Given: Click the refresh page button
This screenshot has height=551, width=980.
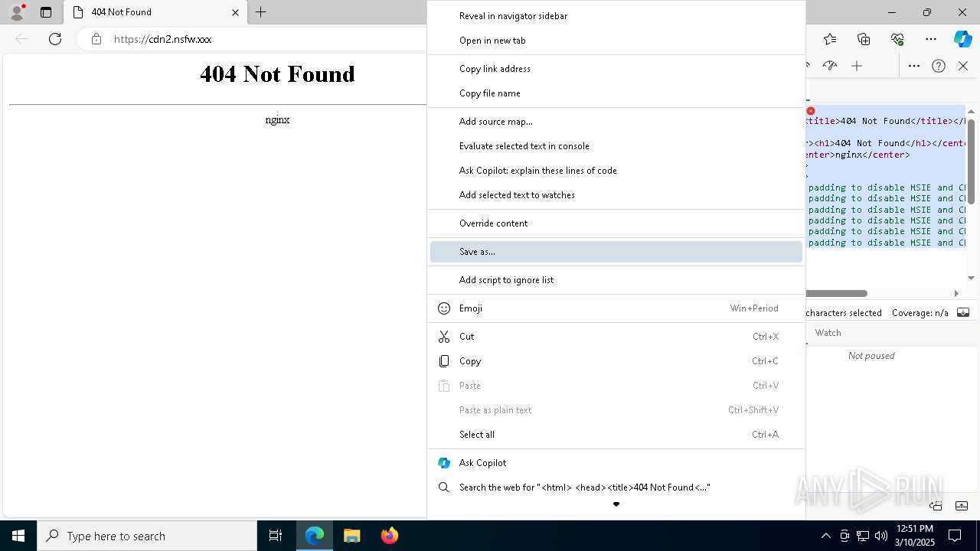Looking at the screenshot, I should pyautogui.click(x=55, y=39).
